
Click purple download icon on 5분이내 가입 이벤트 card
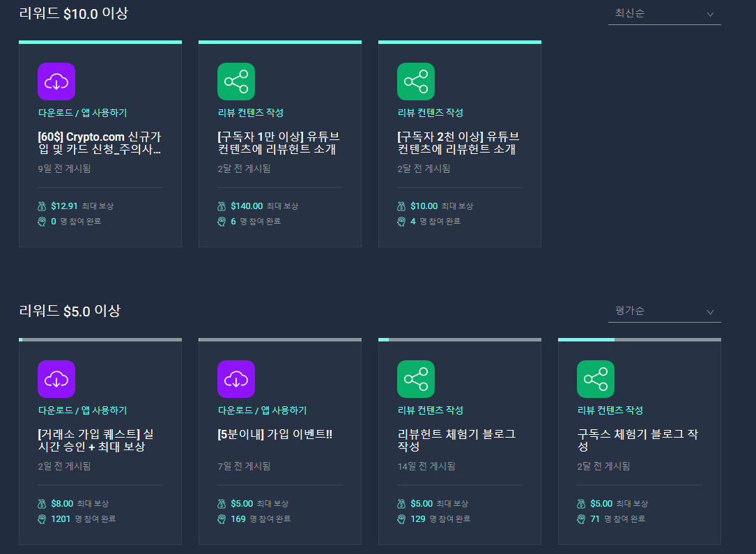(x=236, y=379)
